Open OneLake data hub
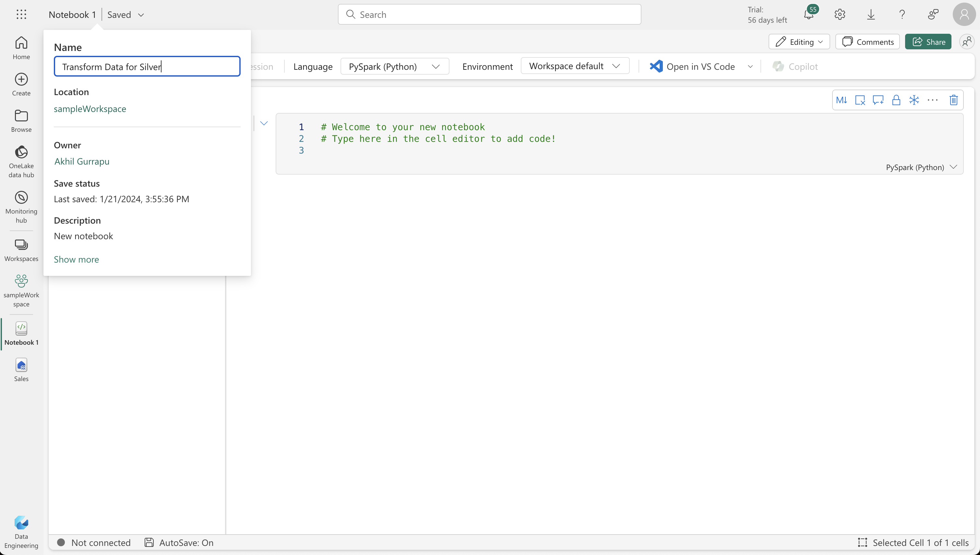The height and width of the screenshot is (555, 980). click(21, 162)
